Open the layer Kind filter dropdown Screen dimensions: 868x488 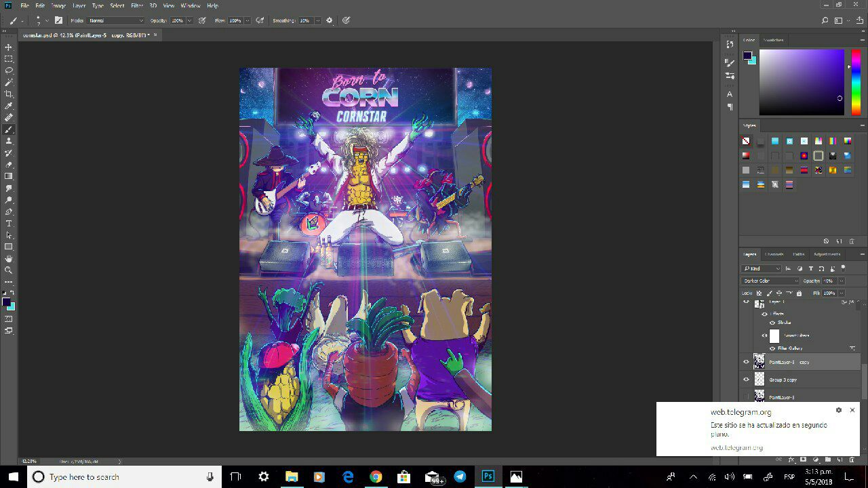(762, 268)
